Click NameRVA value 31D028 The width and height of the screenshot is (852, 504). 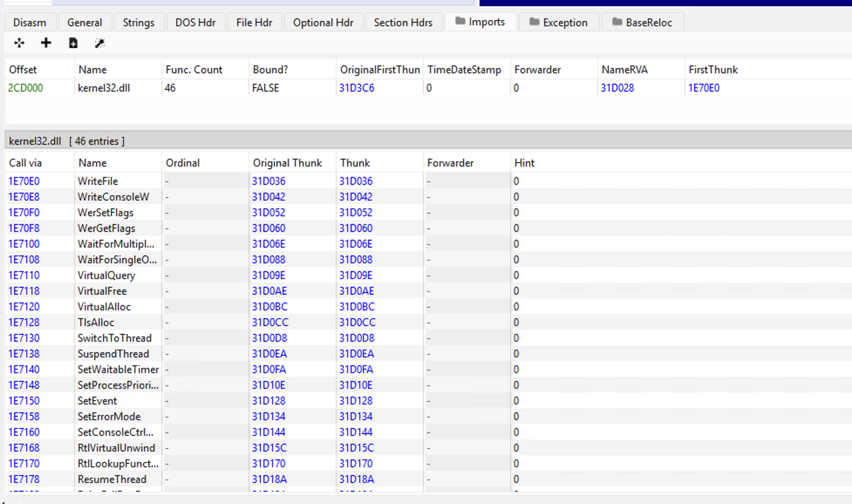(617, 88)
